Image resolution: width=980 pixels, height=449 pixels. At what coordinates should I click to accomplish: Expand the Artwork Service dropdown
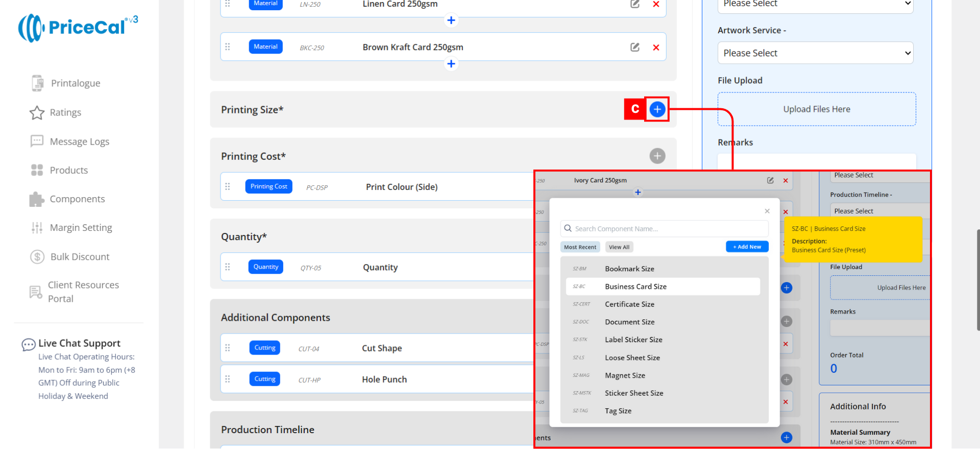pyautogui.click(x=815, y=53)
